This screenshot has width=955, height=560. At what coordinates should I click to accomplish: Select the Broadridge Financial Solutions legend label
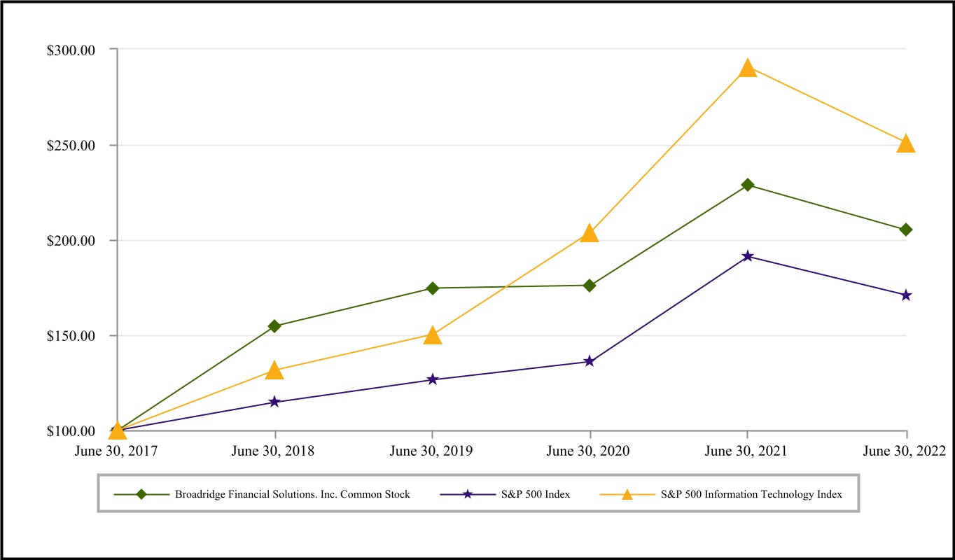[x=292, y=494]
